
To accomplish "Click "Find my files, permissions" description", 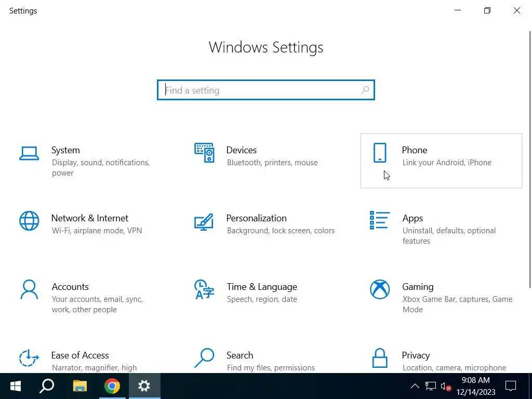I will [x=270, y=368].
